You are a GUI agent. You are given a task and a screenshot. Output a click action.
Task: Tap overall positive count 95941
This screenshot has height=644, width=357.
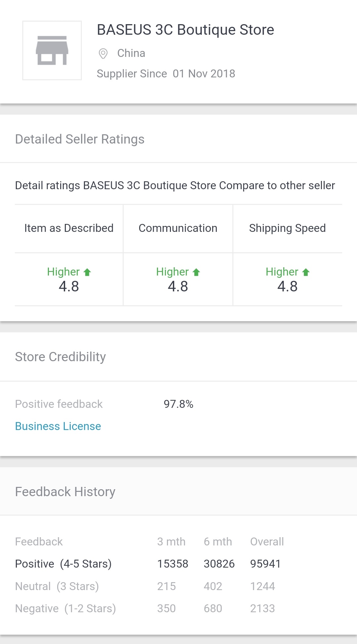(x=265, y=564)
